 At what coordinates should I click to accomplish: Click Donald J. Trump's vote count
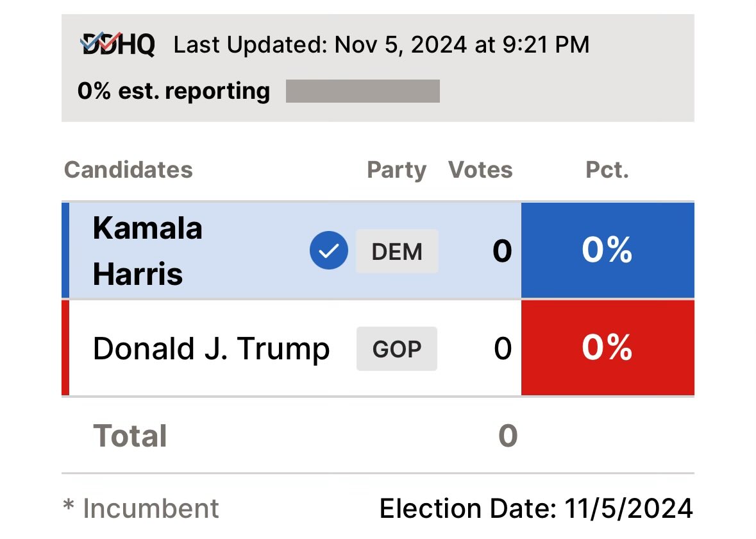tap(503, 349)
